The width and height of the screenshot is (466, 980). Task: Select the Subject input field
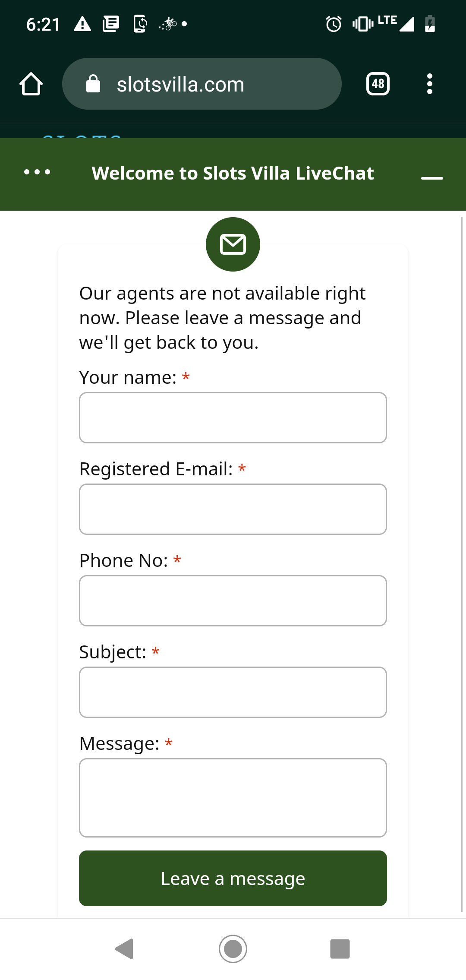(x=233, y=692)
